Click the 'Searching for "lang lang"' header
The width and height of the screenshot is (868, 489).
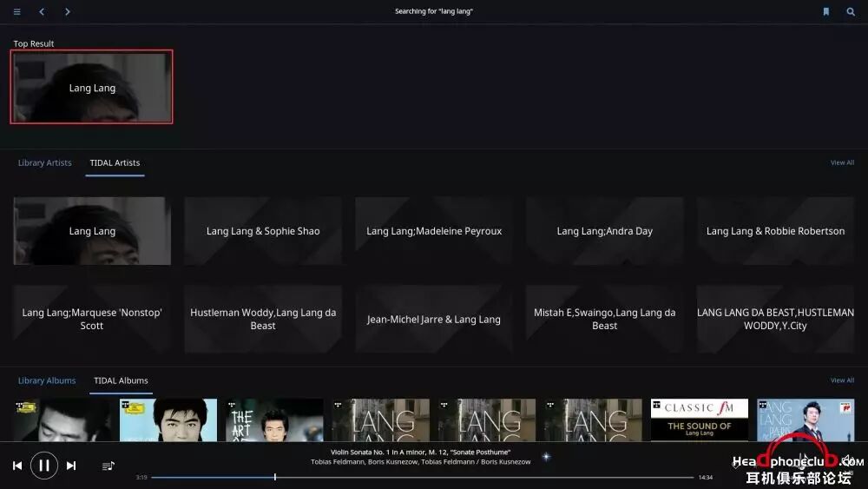pyautogui.click(x=433, y=11)
